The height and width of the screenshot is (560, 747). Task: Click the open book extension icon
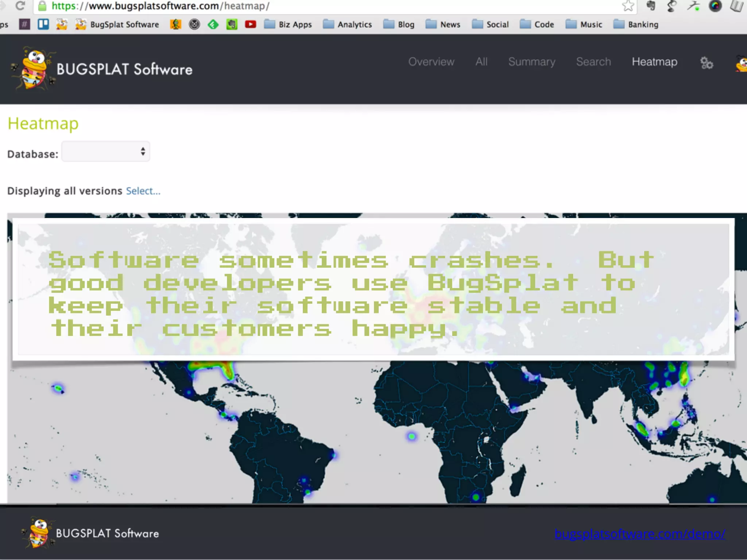click(x=737, y=5)
